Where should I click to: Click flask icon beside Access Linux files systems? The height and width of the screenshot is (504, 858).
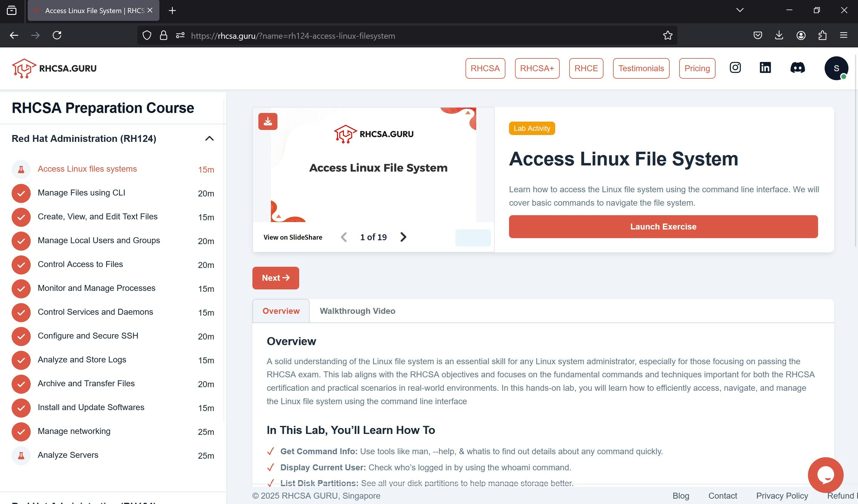[x=21, y=169]
